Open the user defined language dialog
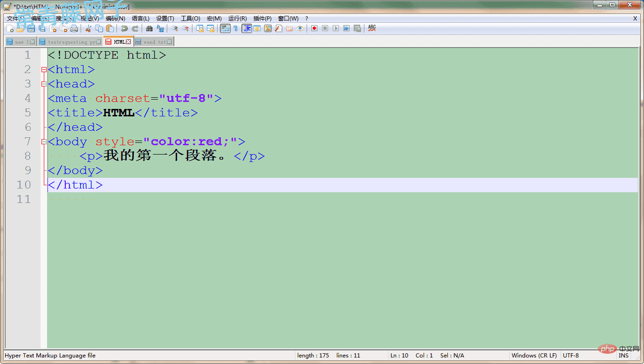This screenshot has width=644, height=364. pos(257,28)
